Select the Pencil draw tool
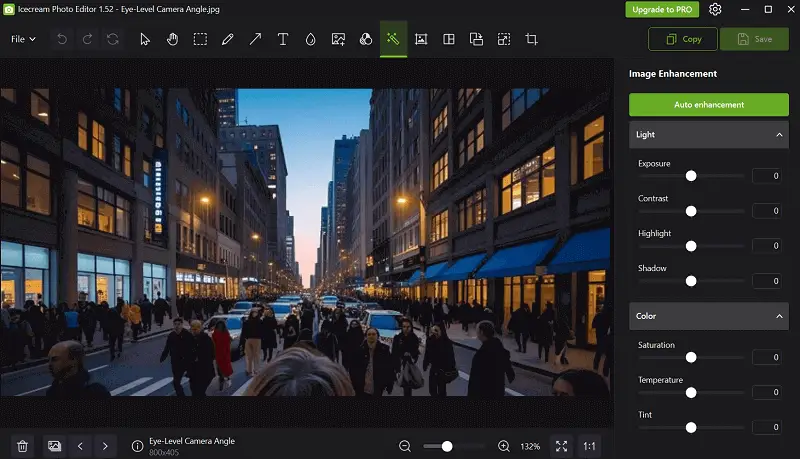 [x=228, y=39]
